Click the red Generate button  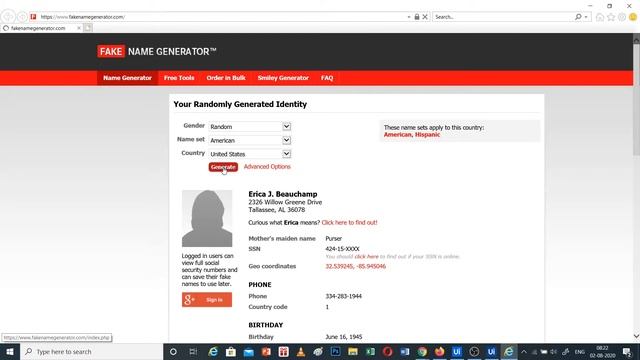(x=223, y=167)
